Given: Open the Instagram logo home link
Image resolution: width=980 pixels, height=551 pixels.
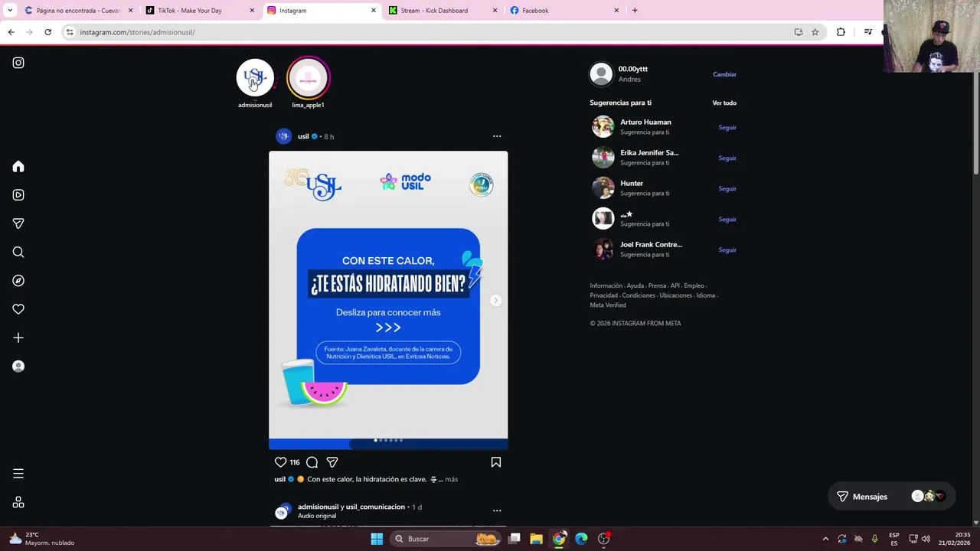Looking at the screenshot, I should tap(18, 63).
